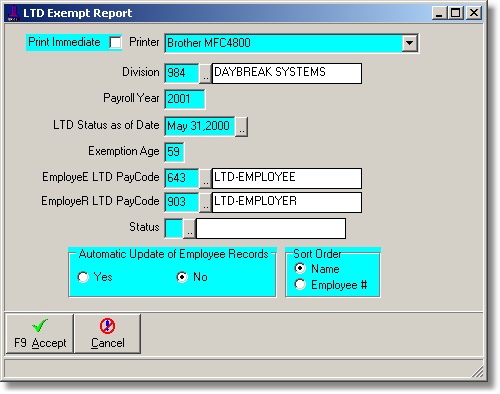Click the Printer label
Screen dimensions: 500x394
(x=144, y=42)
